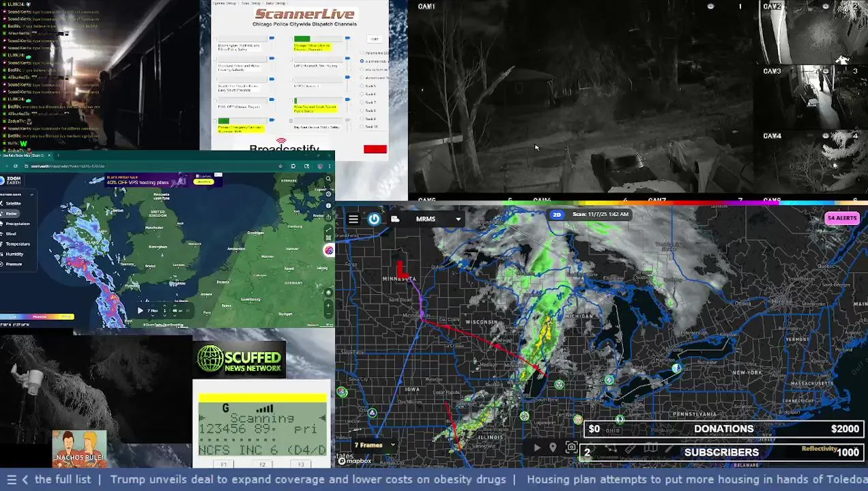
Task: Open the Scan Setup menu in ScannerLive
Action: (251, 3)
